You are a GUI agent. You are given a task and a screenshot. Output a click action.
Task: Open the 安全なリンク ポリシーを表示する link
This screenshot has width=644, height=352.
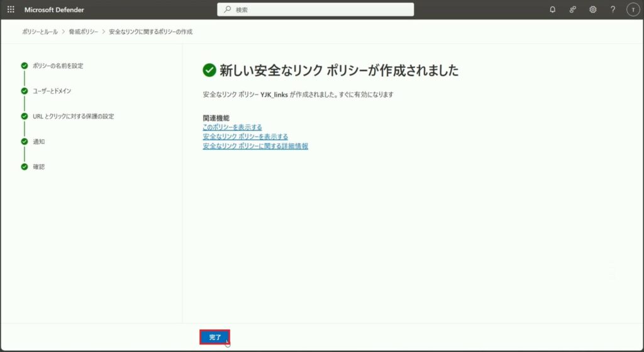click(x=245, y=137)
